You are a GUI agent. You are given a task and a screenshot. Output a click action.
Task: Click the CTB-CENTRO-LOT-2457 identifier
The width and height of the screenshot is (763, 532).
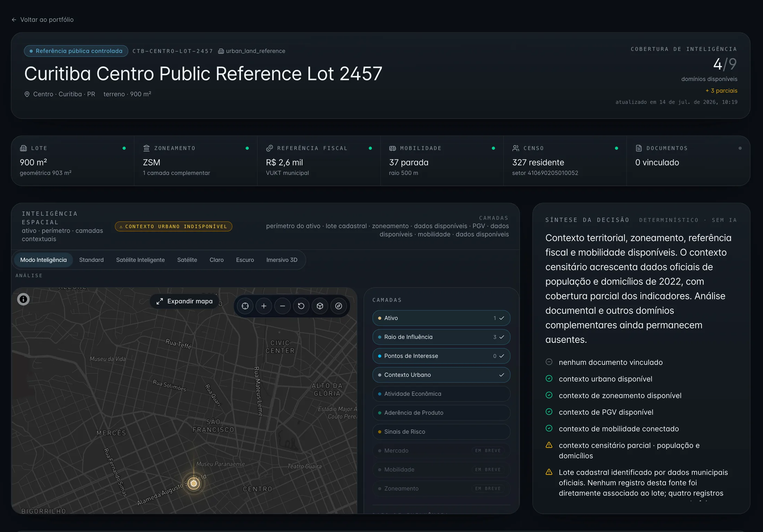172,51
